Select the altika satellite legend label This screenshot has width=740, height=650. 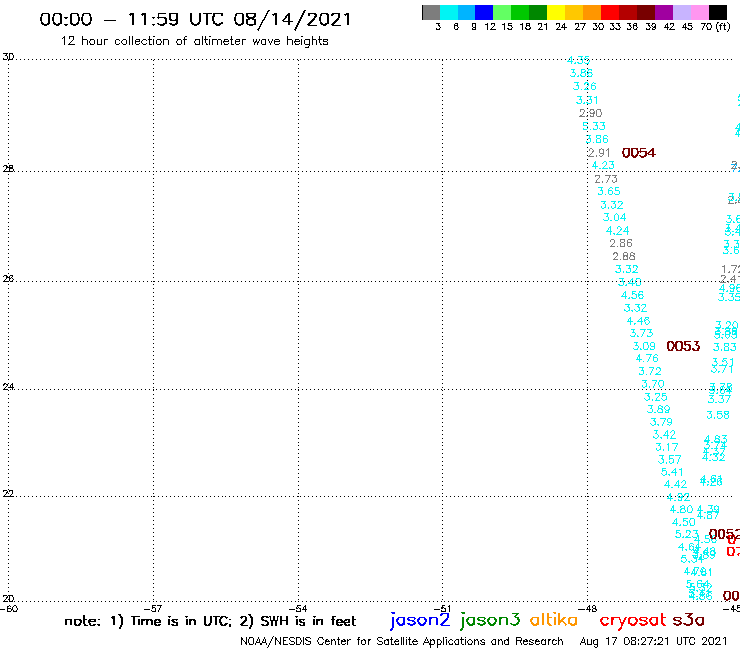tap(554, 619)
